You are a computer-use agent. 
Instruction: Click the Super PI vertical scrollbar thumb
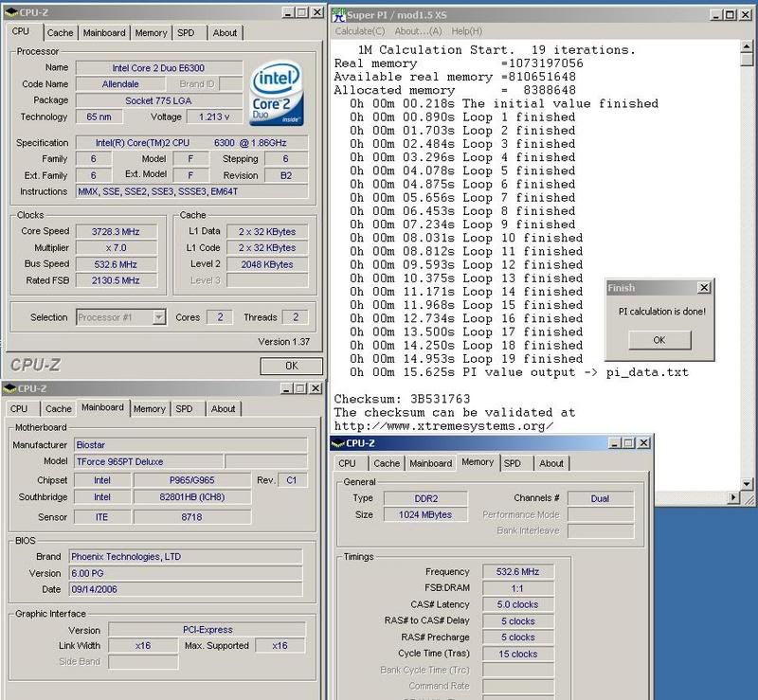(x=747, y=60)
